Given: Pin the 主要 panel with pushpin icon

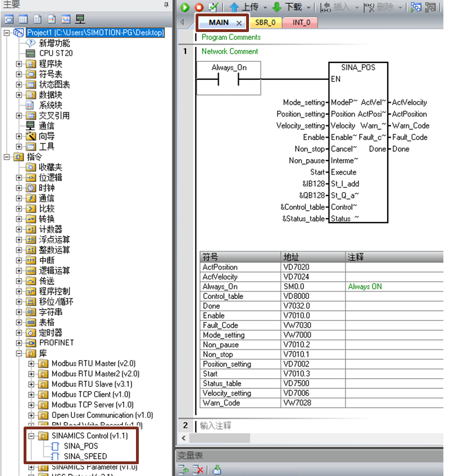Looking at the screenshot, I should click(166, 4).
